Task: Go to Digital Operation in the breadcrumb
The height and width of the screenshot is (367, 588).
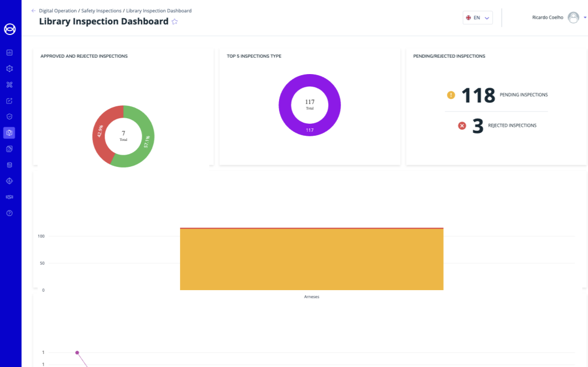Action: click(x=58, y=11)
